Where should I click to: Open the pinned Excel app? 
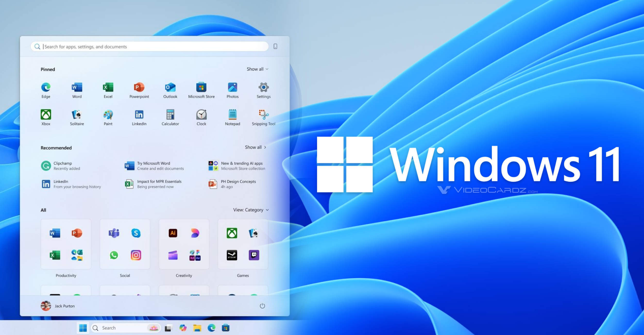click(x=108, y=90)
